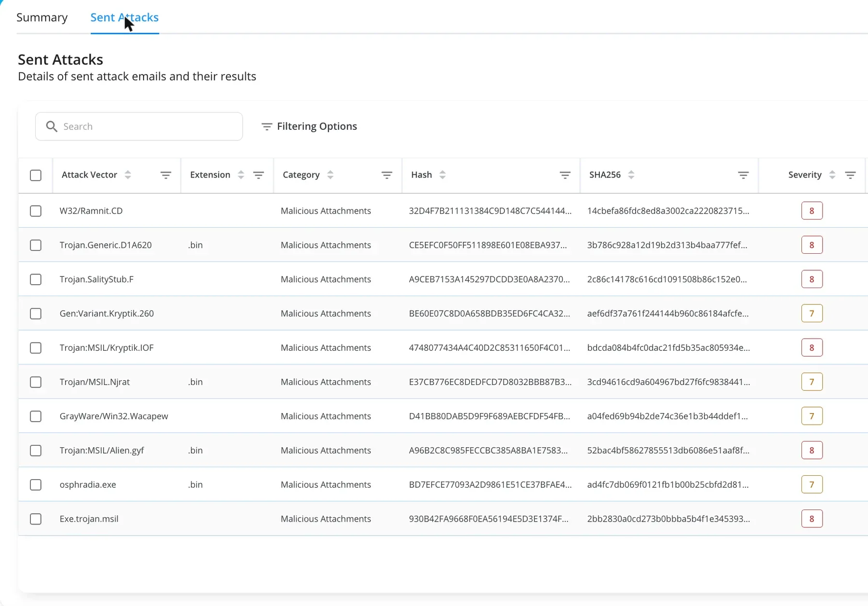Check the Trojan.Generic.D1A620 row checkbox
868x606 pixels.
click(x=36, y=245)
